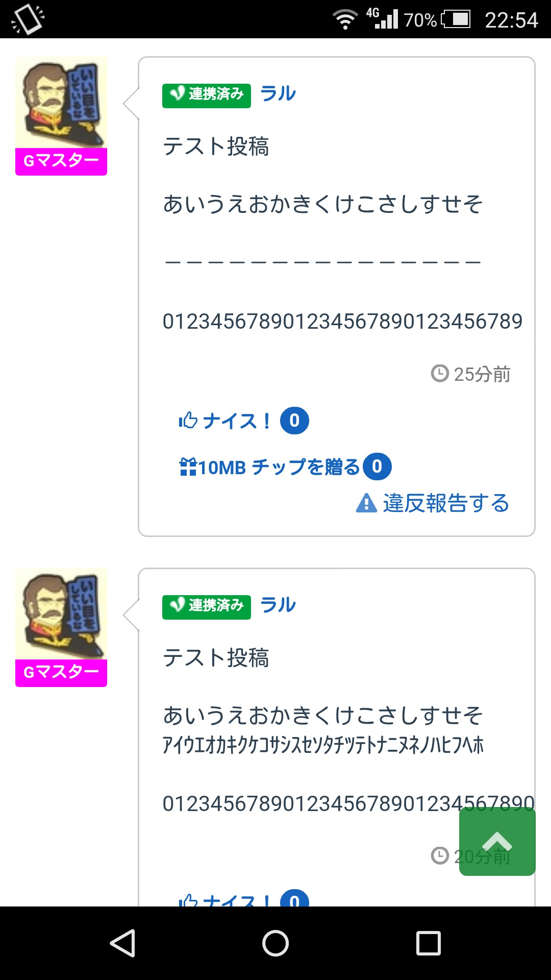Image resolution: width=551 pixels, height=980 pixels.
Task: Tap first post's user avatar thumbnail
Action: pos(61,102)
